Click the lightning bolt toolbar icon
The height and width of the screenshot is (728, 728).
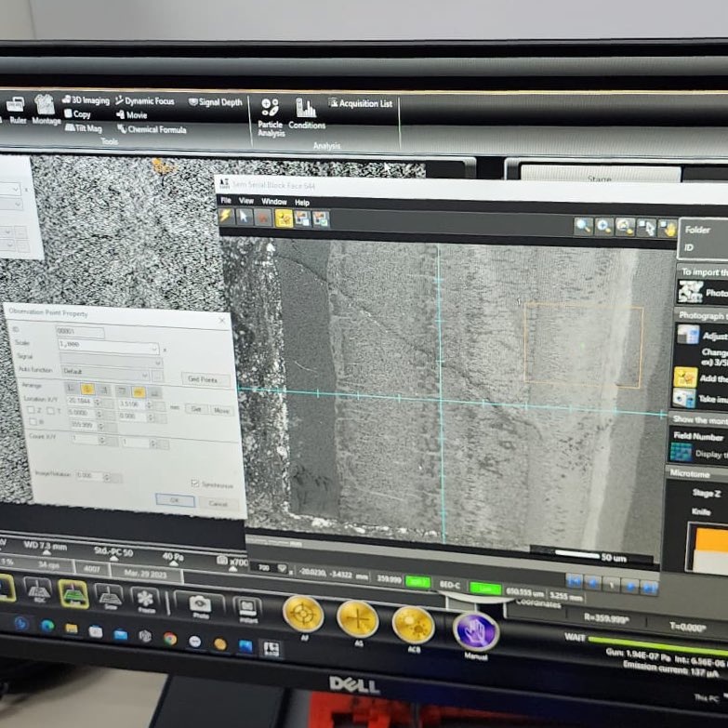point(226,216)
